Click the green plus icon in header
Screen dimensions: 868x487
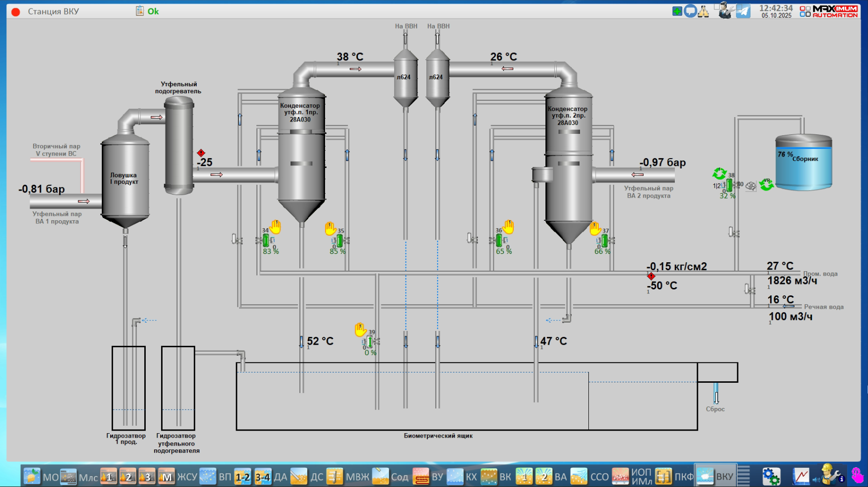point(677,11)
